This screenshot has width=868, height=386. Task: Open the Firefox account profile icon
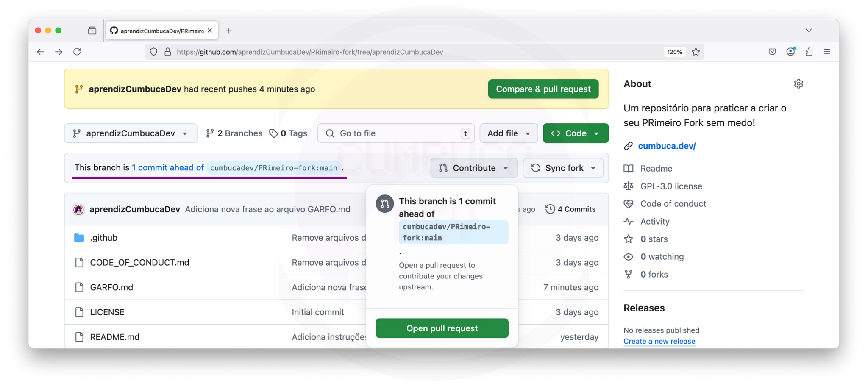point(790,52)
